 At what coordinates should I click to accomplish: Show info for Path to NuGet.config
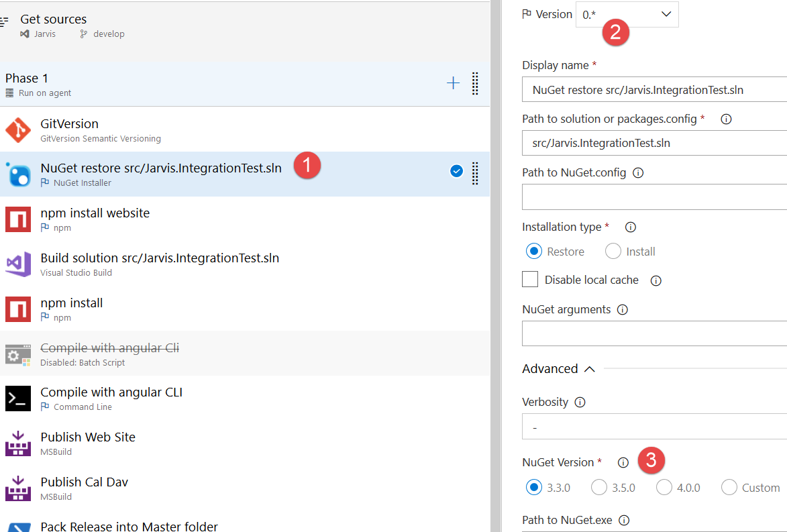(x=638, y=173)
